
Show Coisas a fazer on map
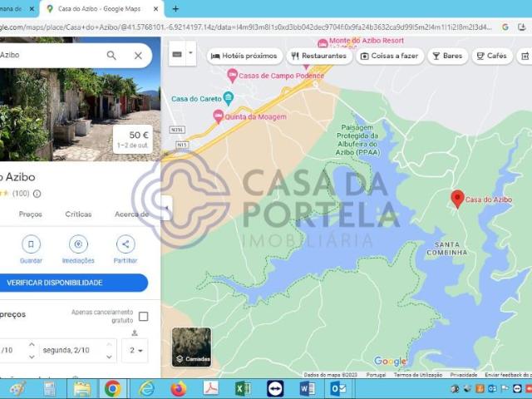pos(390,56)
